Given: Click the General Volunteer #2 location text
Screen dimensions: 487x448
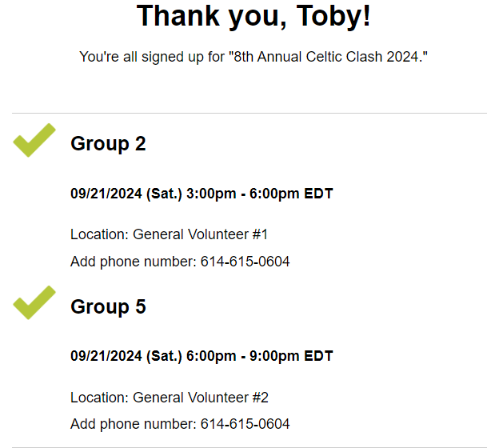Looking at the screenshot, I should (200, 398).
